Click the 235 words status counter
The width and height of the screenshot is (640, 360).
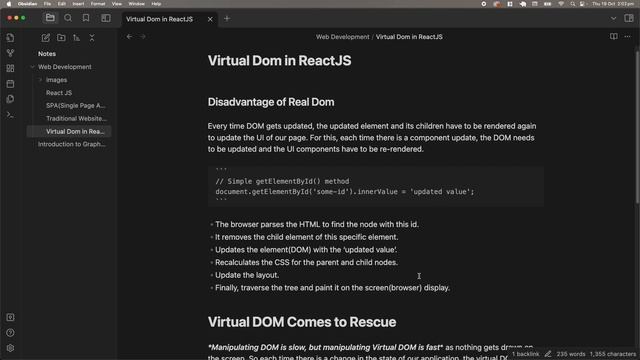[x=571, y=354]
